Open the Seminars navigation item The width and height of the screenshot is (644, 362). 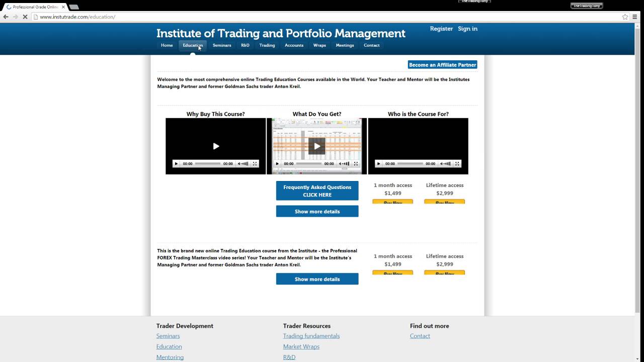point(222,45)
